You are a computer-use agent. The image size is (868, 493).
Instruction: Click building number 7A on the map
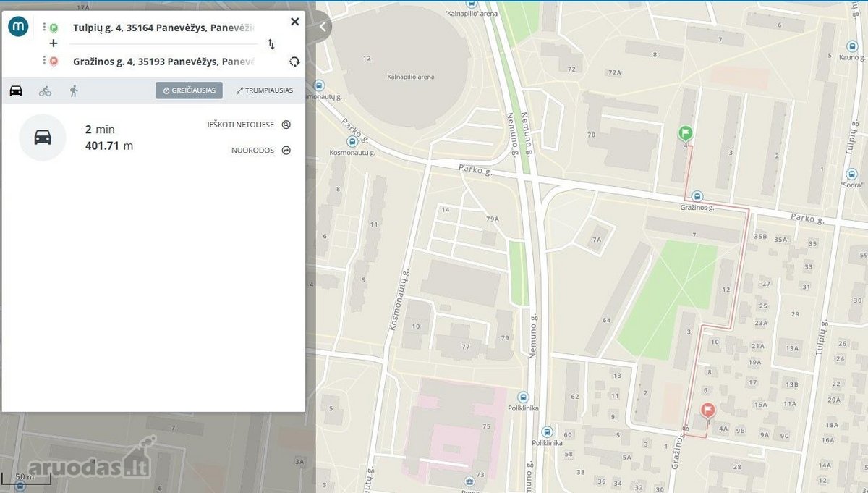pos(597,240)
